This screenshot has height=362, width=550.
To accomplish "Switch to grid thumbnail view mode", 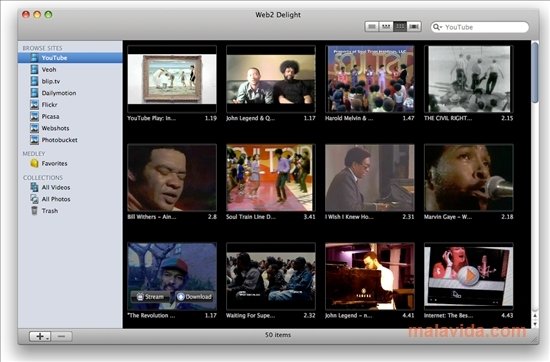I will tap(400, 27).
